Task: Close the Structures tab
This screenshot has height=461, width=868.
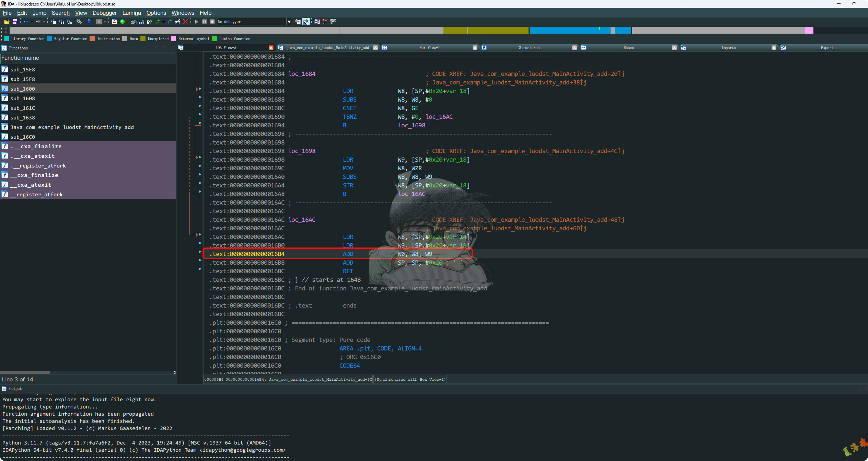Action: [x=575, y=48]
